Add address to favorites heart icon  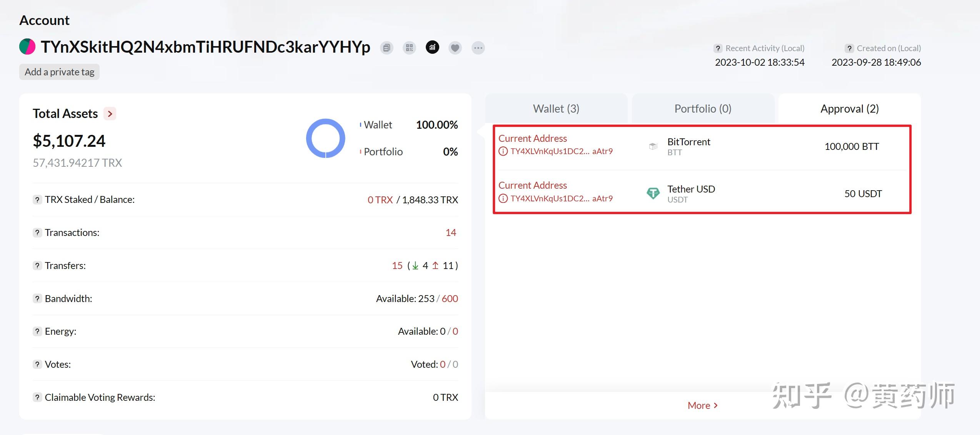[455, 48]
